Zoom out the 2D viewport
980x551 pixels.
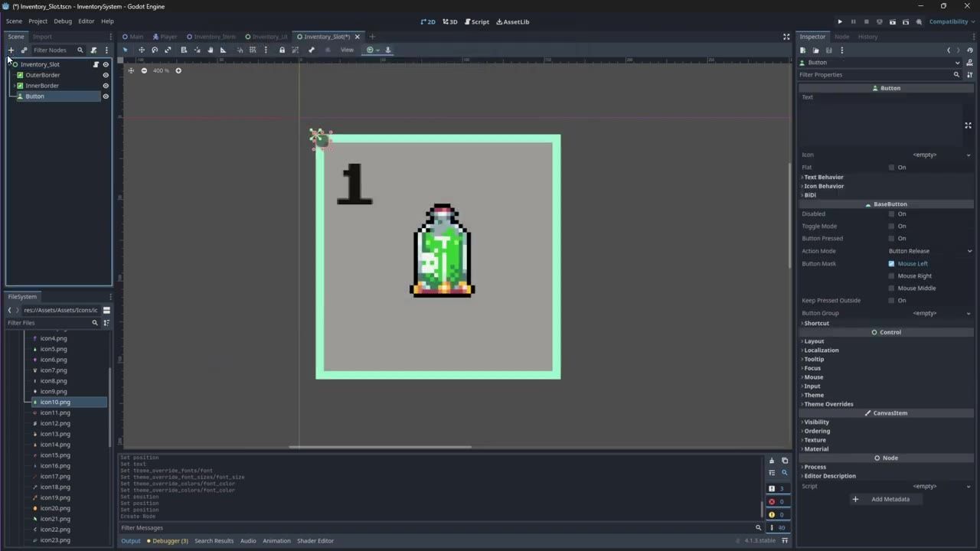pyautogui.click(x=144, y=70)
